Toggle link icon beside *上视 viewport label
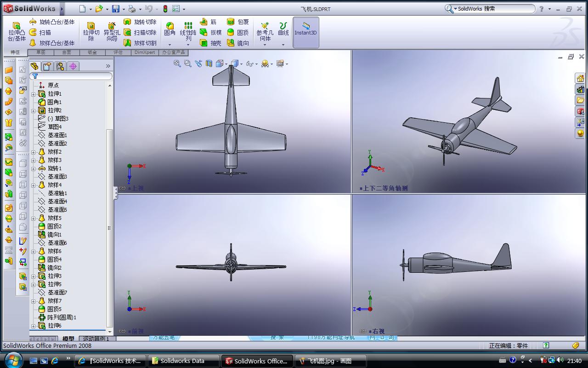588x368 pixels. [122, 188]
